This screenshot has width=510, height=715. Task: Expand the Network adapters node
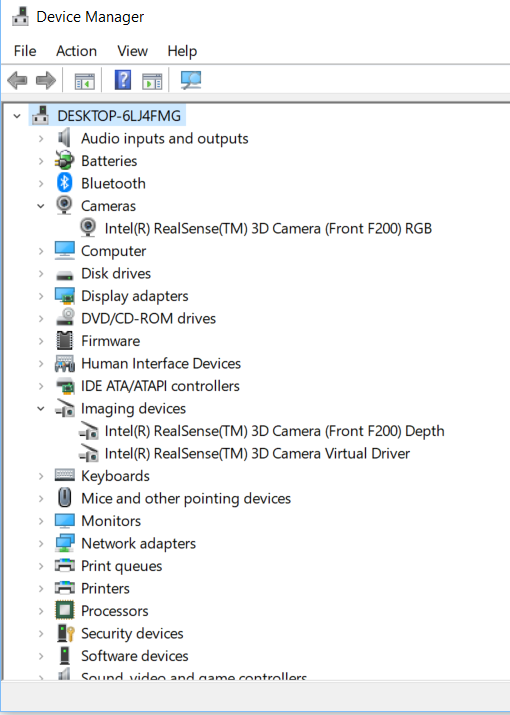(41, 544)
